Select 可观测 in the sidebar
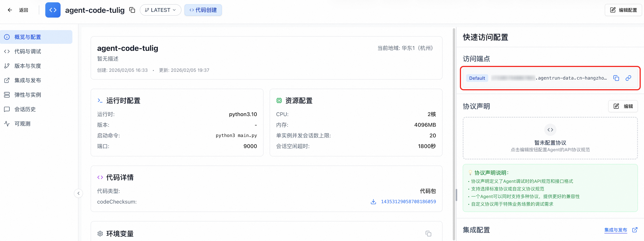 click(x=22, y=124)
